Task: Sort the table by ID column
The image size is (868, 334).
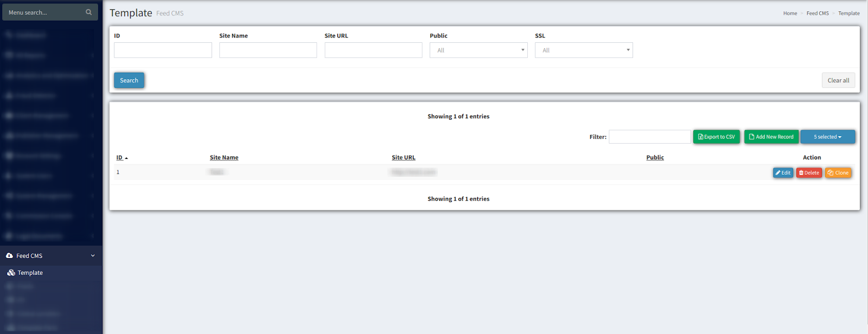Action: pyautogui.click(x=119, y=158)
